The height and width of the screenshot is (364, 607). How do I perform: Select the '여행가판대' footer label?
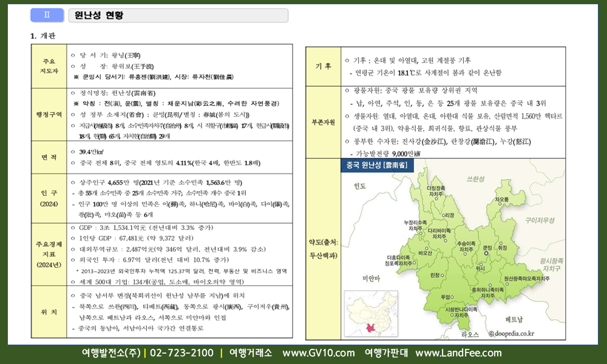(x=386, y=353)
